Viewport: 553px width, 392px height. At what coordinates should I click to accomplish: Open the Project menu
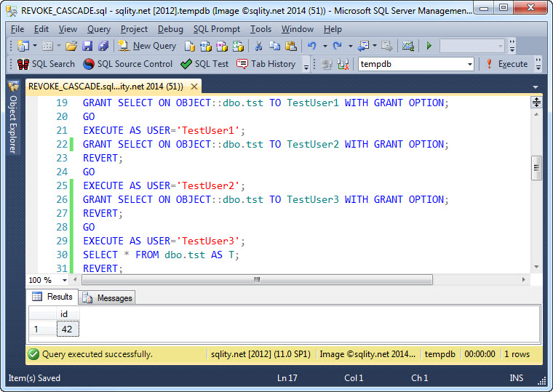tap(134, 29)
